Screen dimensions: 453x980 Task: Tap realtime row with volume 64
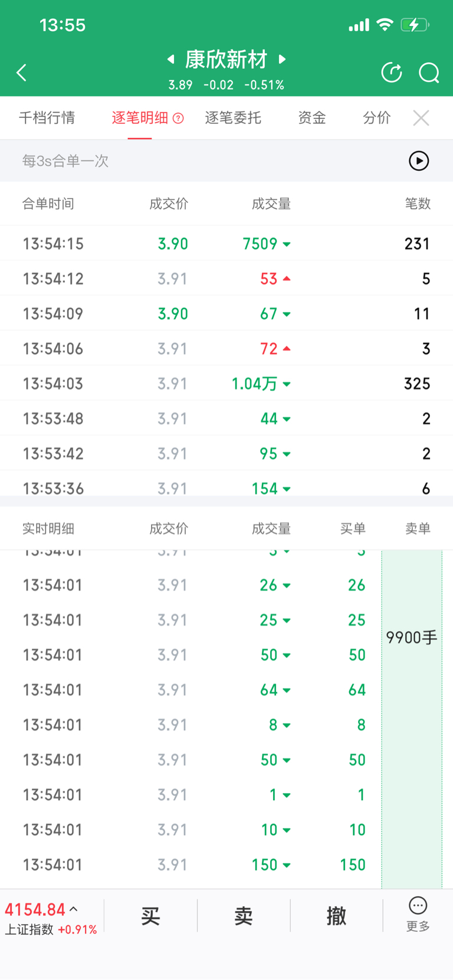[191, 690]
